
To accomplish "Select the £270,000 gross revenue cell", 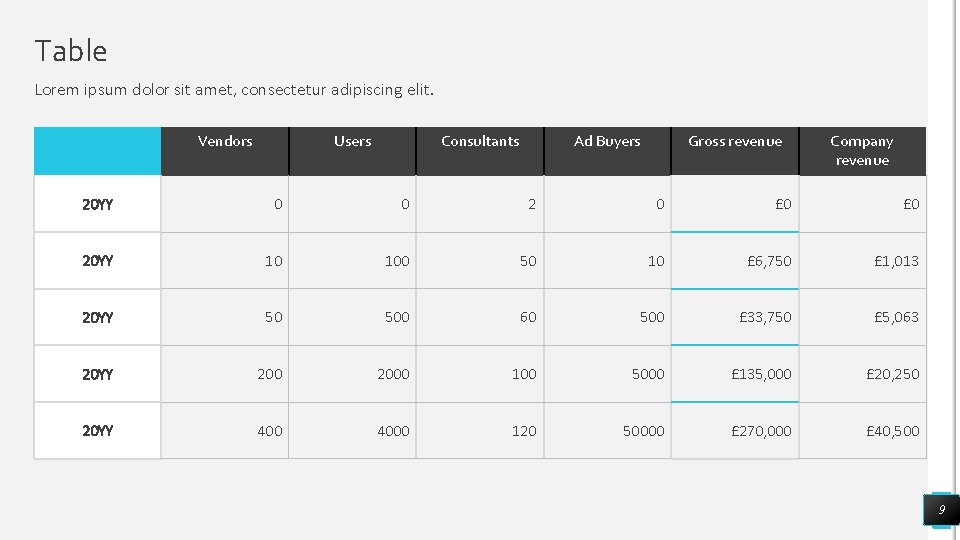I will click(761, 431).
